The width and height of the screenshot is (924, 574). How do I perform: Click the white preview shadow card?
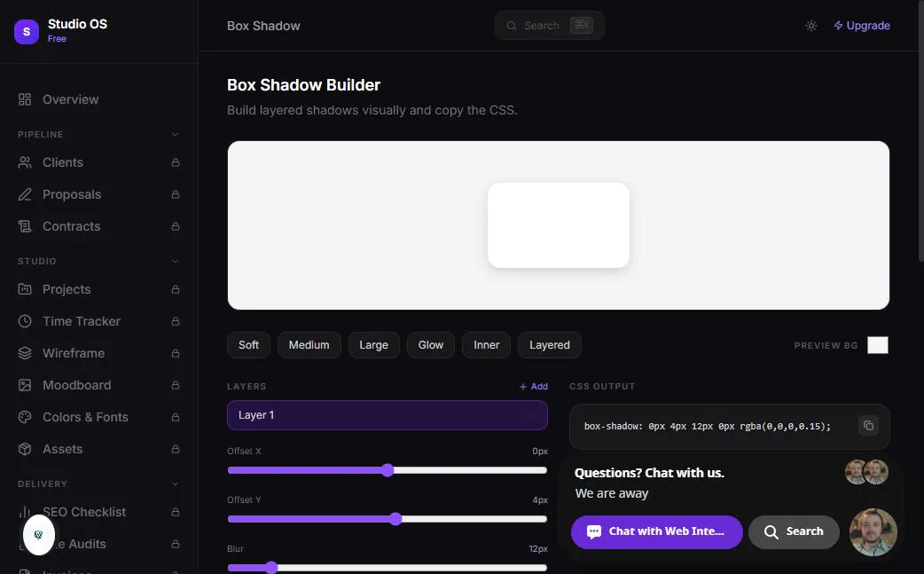[559, 225]
